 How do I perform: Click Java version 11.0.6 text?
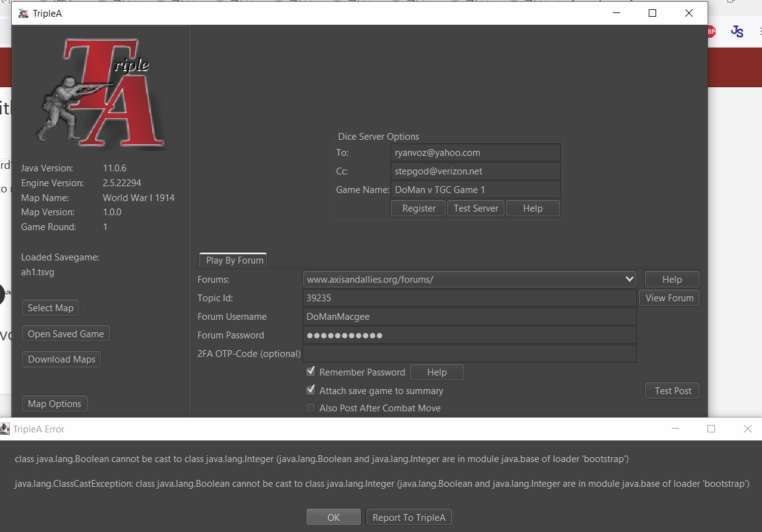tap(115, 168)
